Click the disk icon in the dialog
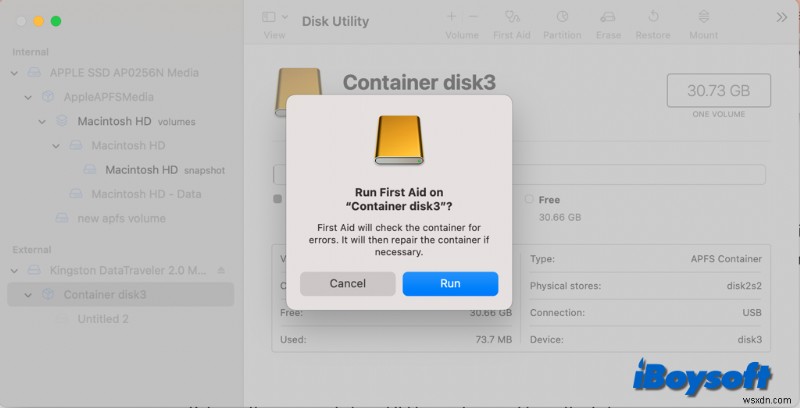800x408 pixels. point(399,140)
